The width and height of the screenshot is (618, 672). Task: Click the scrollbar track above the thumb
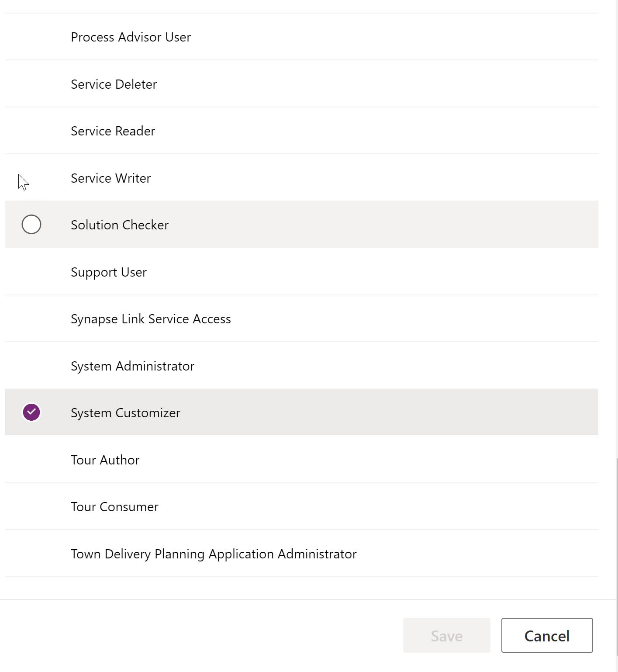616,218
